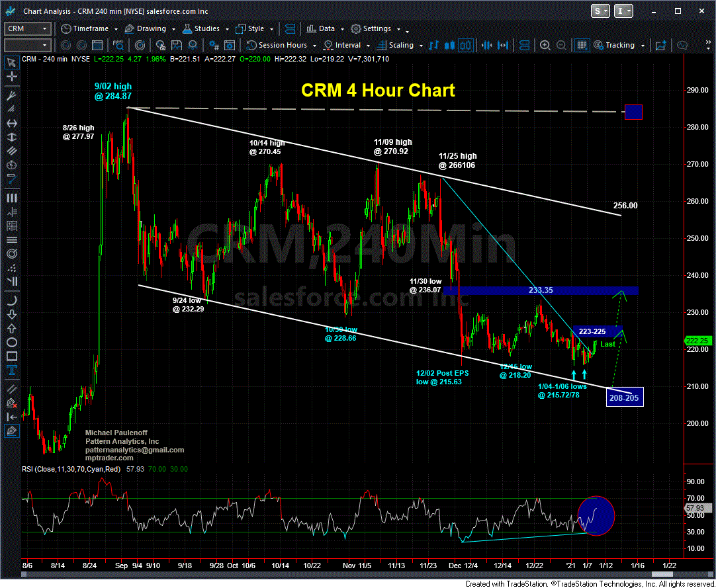Screen dimensions: 716x588
Task: Click the RSI study title label
Action: coord(72,470)
